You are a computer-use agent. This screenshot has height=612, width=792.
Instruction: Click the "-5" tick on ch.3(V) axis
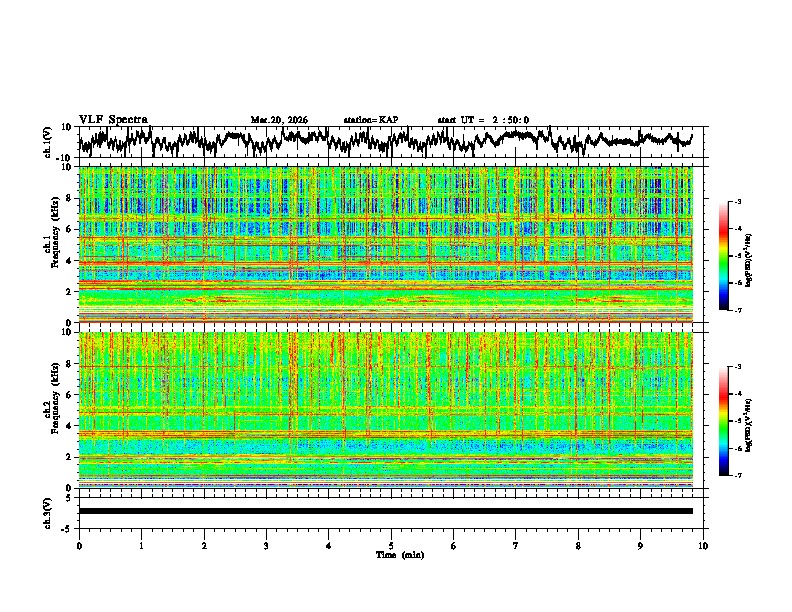67,529
